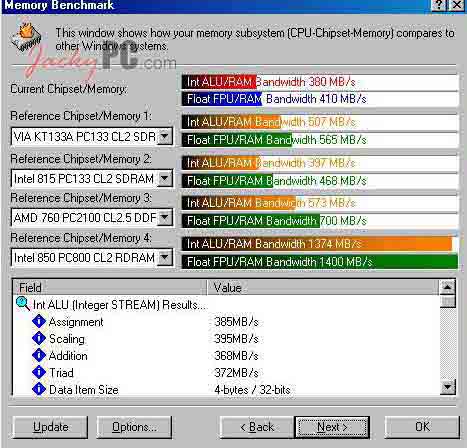Open the Options dialog button

click(x=134, y=427)
